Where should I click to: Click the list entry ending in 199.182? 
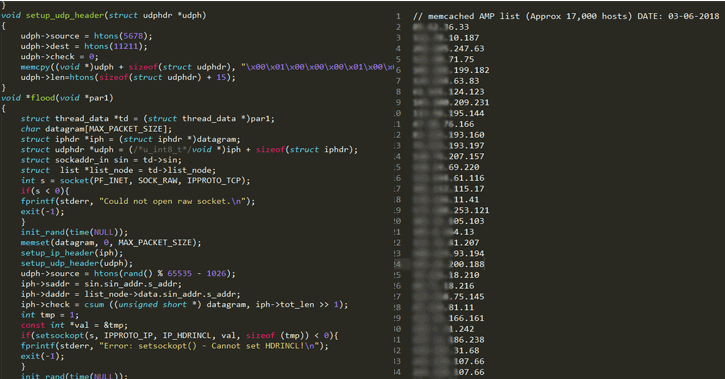[451, 70]
